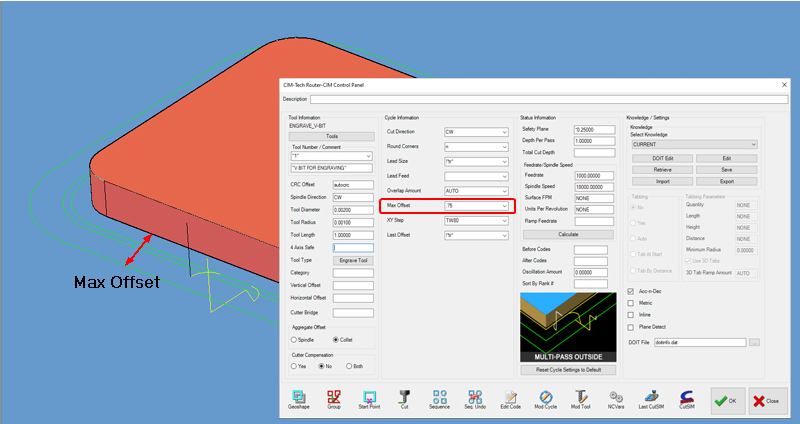Open the Sequence tool
Viewport: 800px width, 424px height.
[x=440, y=398]
